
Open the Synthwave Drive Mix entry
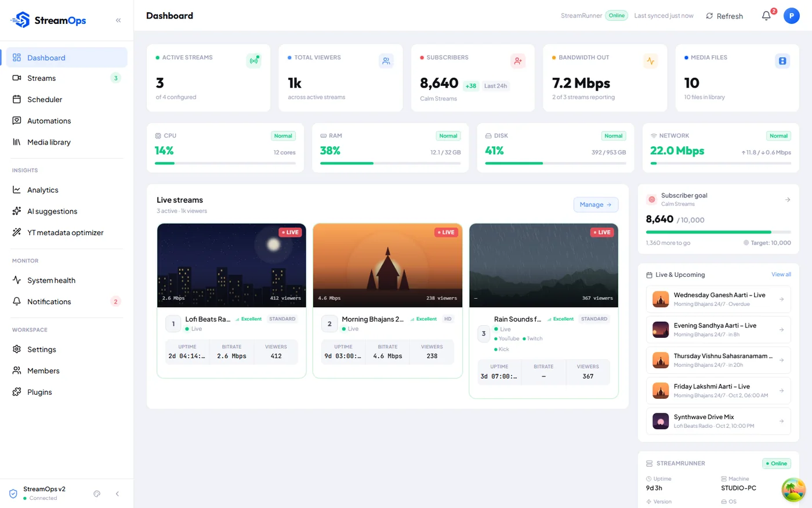click(719, 421)
